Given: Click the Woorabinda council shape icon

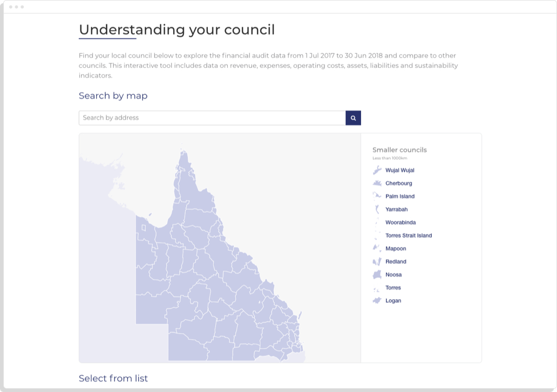Looking at the screenshot, I should tap(376, 222).
